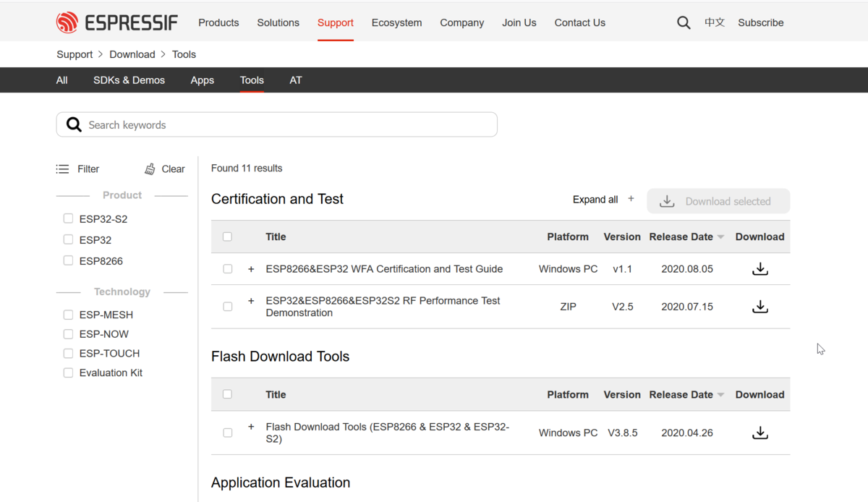Download RF Performance Test Demonstration ZIP
The height and width of the screenshot is (502, 868).
tap(759, 307)
